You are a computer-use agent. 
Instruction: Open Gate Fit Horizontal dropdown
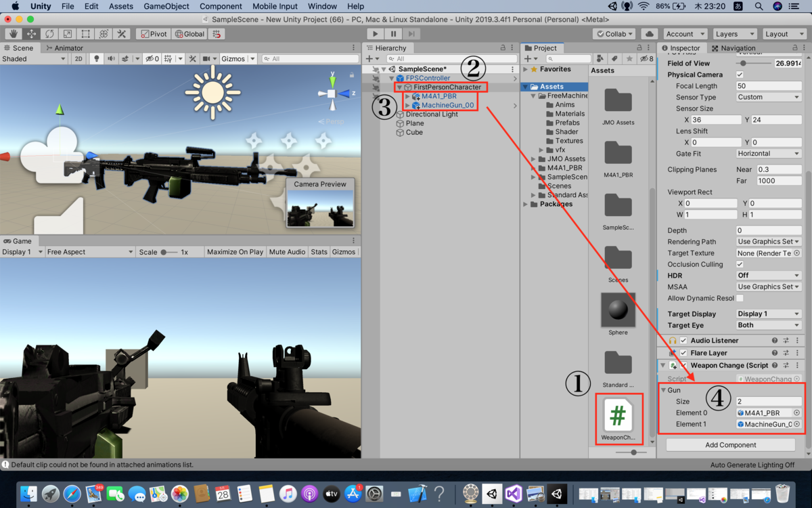(x=769, y=154)
